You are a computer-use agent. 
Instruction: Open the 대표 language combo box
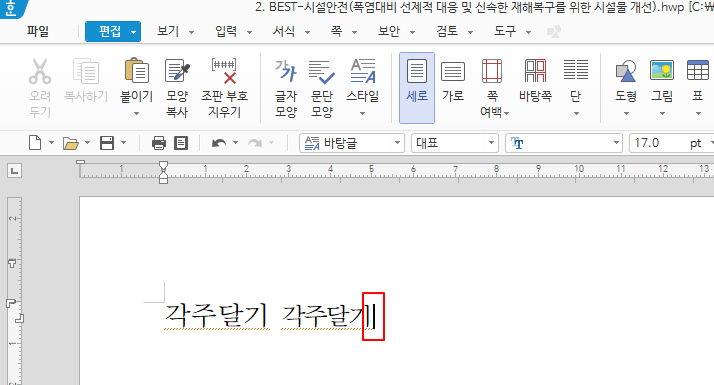point(455,143)
